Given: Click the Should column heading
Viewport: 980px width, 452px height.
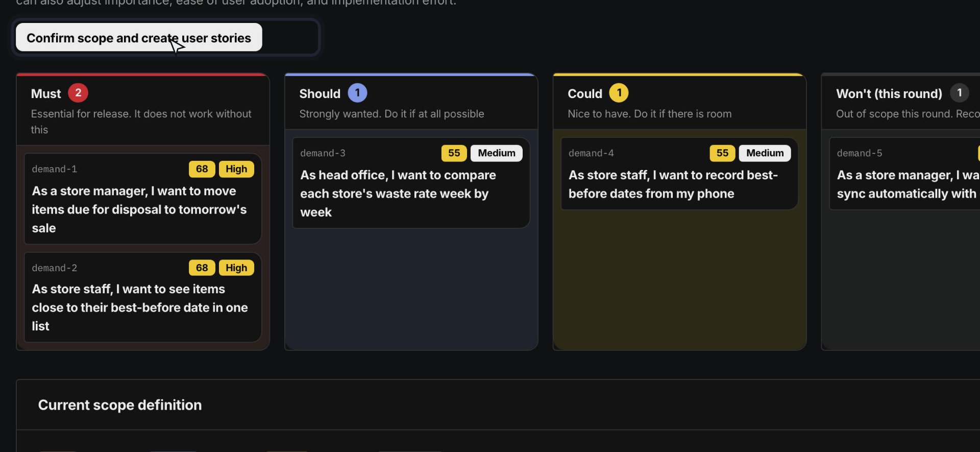Looking at the screenshot, I should (320, 93).
